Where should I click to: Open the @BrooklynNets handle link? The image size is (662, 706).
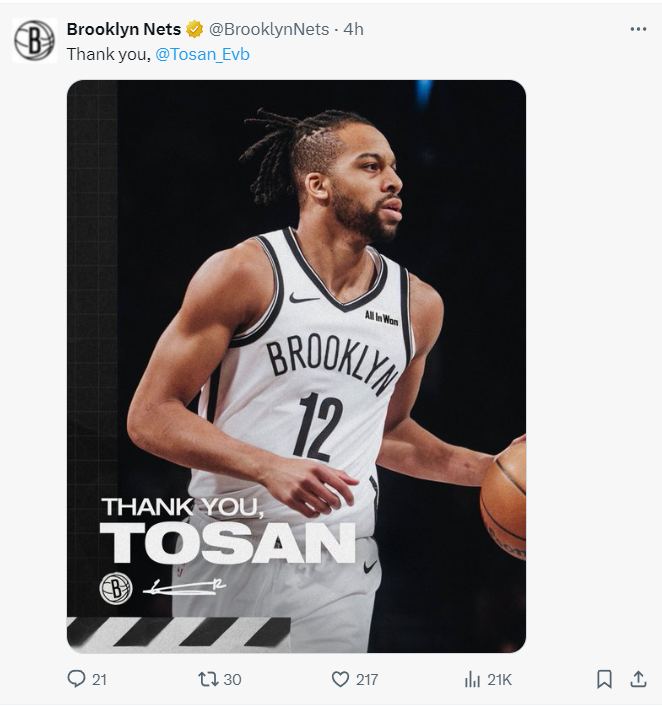269,30
